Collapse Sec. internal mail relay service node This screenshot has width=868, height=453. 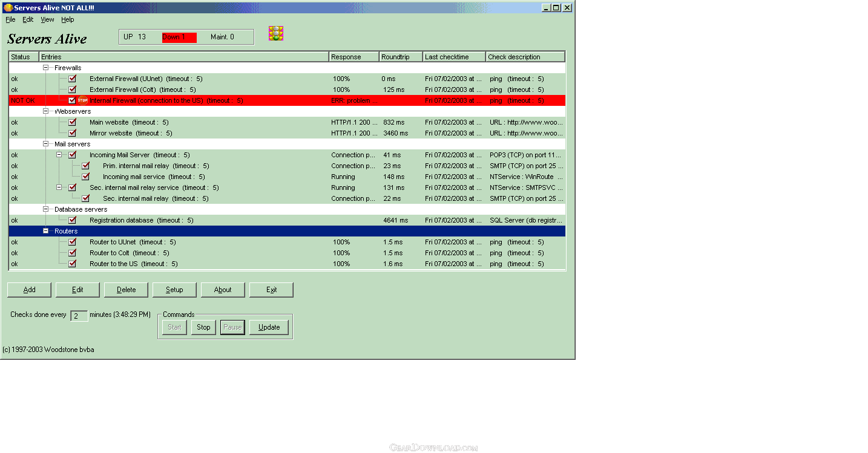point(59,187)
